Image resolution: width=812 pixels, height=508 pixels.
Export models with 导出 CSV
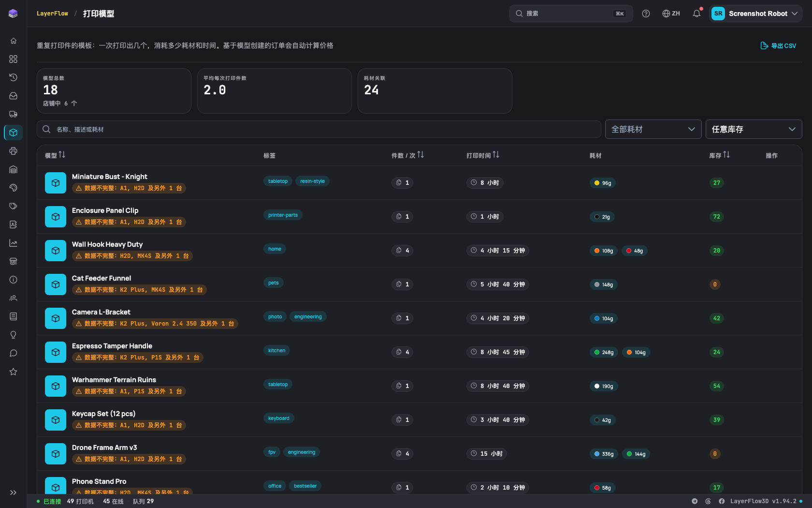point(778,45)
